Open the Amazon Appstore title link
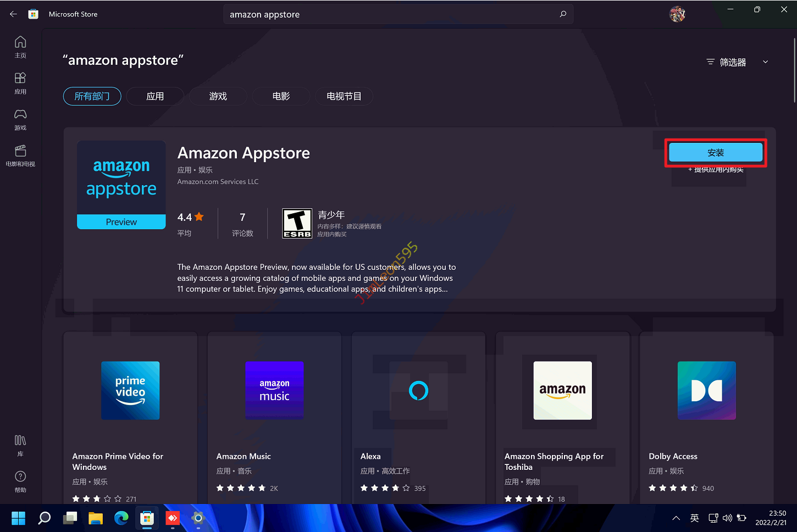This screenshot has width=797, height=532. coord(243,153)
